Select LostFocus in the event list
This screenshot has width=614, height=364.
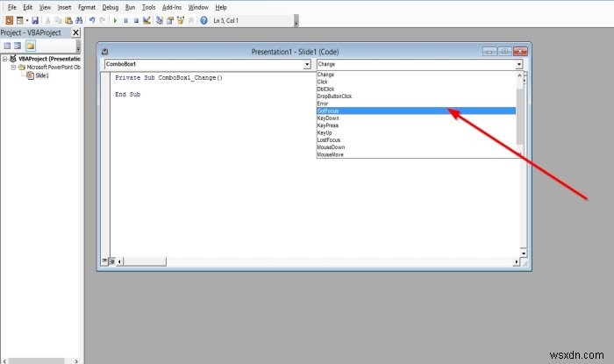(417, 140)
